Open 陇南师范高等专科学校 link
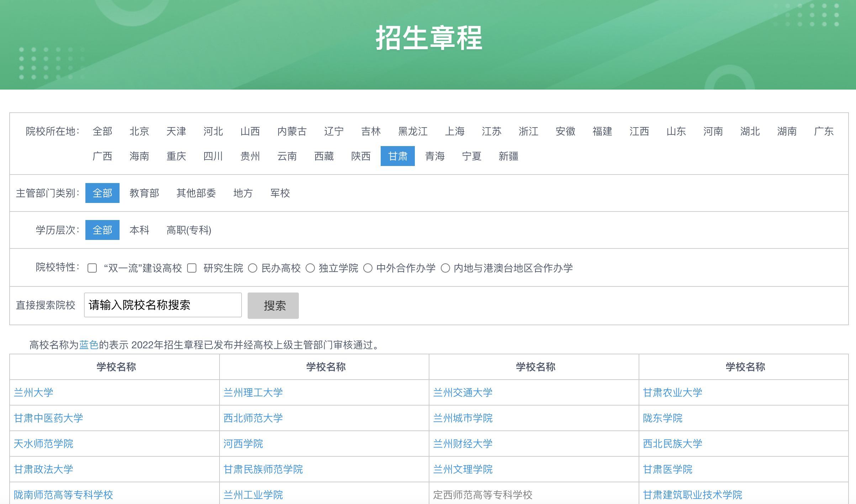 (x=63, y=495)
